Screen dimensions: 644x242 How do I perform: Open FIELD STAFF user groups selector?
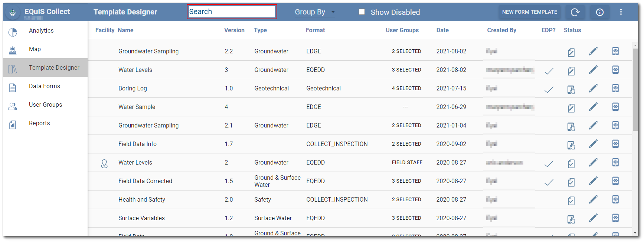click(407, 162)
